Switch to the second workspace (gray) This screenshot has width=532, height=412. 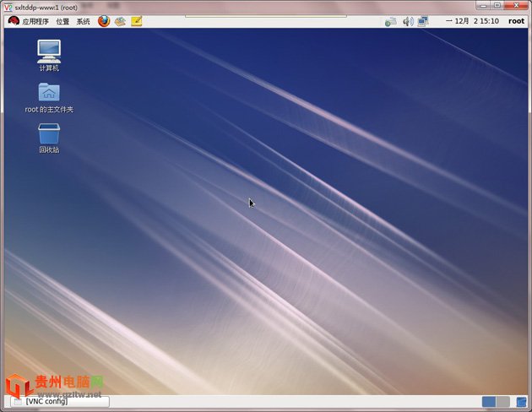tap(502, 402)
